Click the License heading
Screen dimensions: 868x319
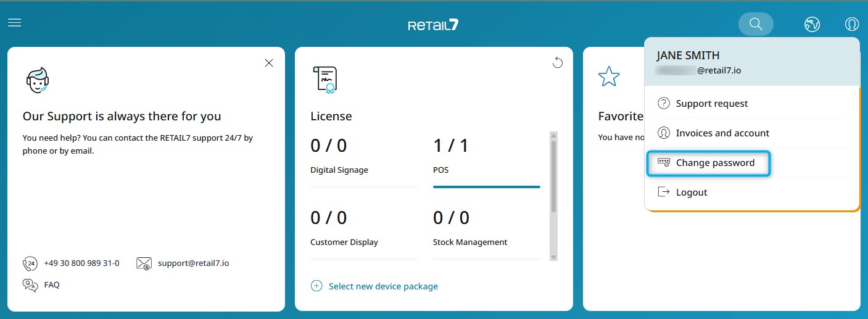tap(331, 116)
